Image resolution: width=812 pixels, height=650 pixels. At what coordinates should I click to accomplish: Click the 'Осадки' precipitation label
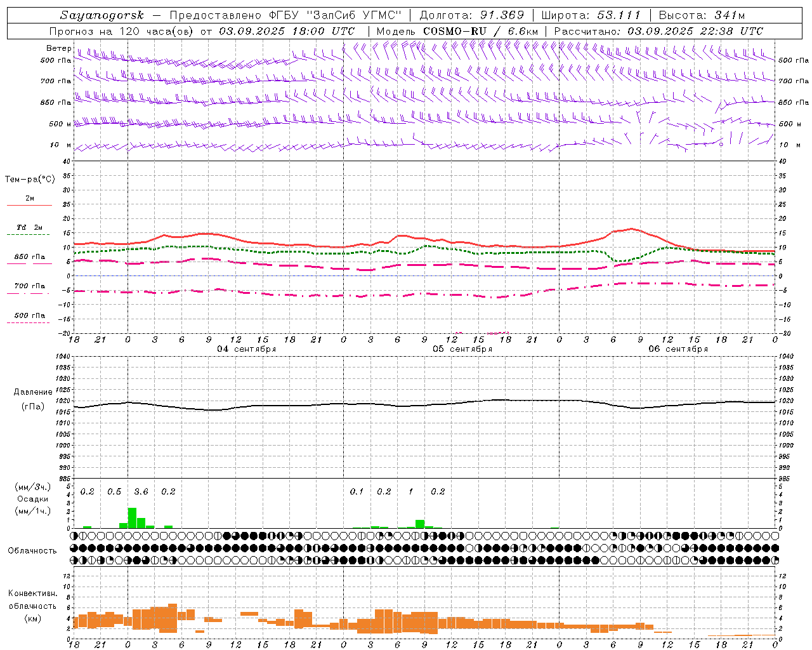tap(32, 500)
